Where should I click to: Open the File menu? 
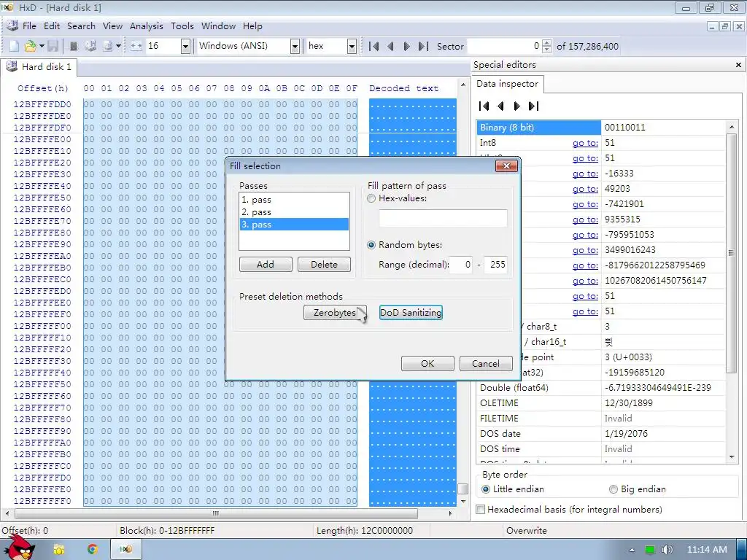pos(29,26)
